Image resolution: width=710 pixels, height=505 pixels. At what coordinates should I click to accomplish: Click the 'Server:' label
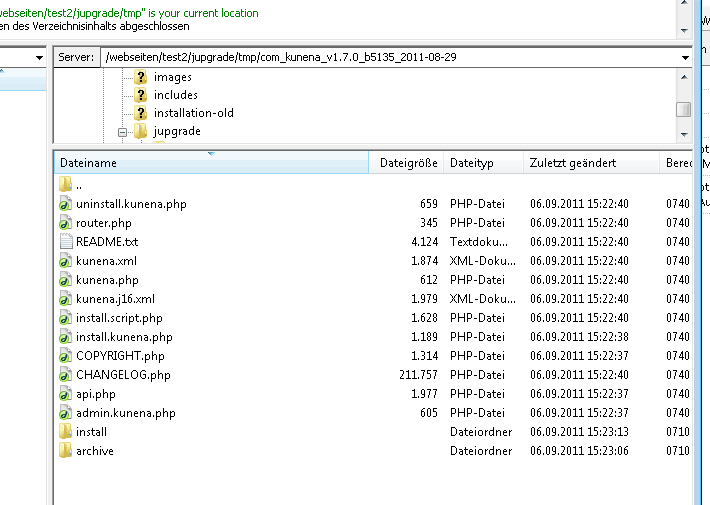pyautogui.click(x=76, y=58)
